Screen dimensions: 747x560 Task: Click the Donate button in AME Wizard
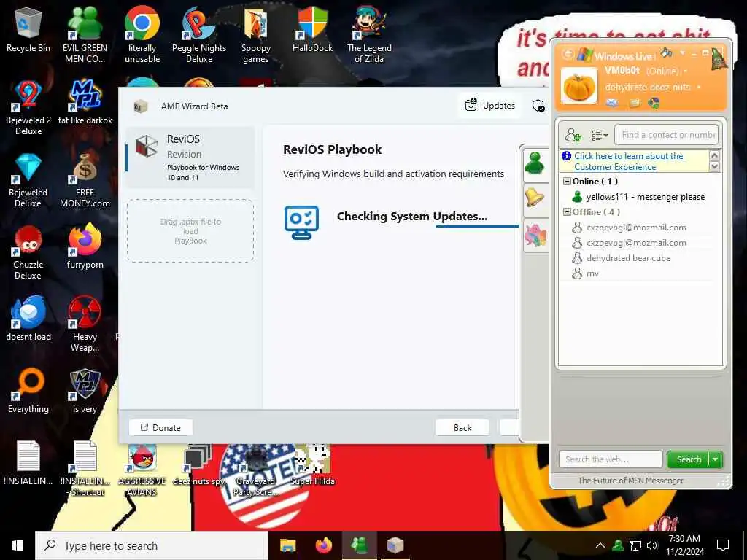[160, 427]
